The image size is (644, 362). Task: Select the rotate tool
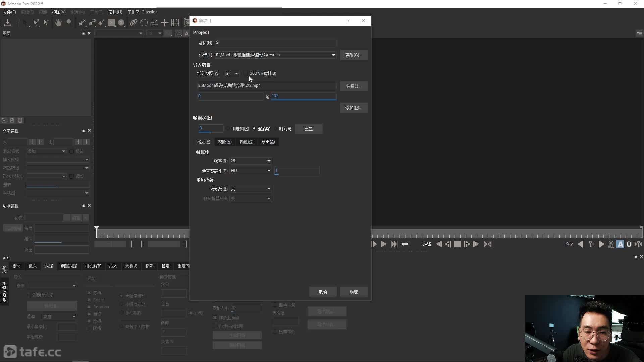pos(144,22)
